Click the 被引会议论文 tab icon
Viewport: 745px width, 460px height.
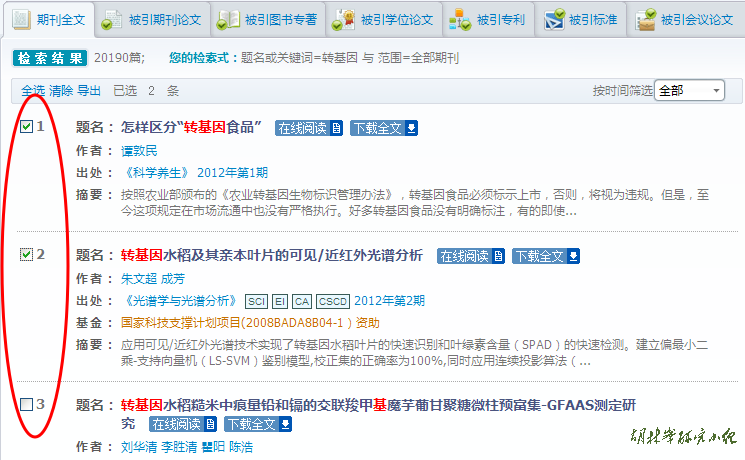point(647,19)
